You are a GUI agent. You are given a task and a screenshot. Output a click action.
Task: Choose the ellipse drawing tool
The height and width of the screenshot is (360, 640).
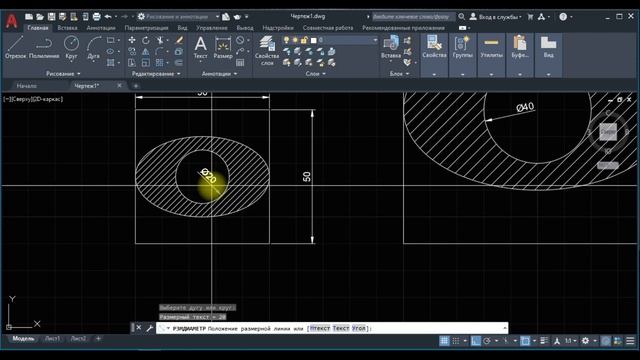[110, 51]
